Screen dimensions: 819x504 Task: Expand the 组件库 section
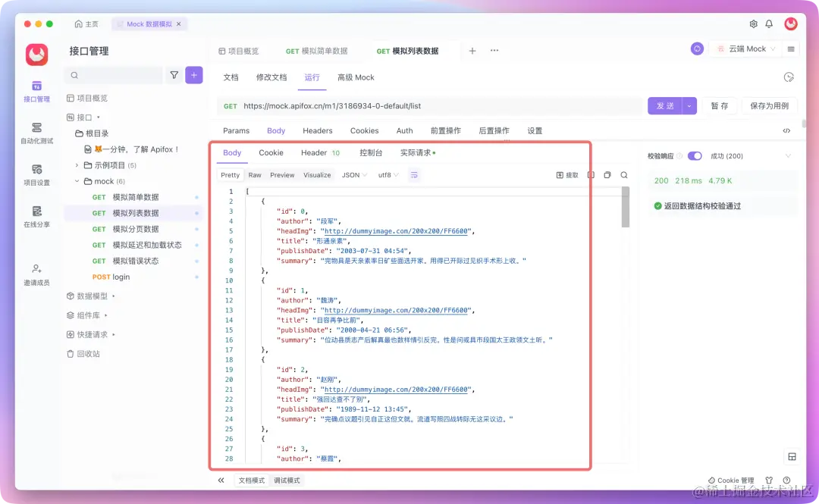click(106, 315)
